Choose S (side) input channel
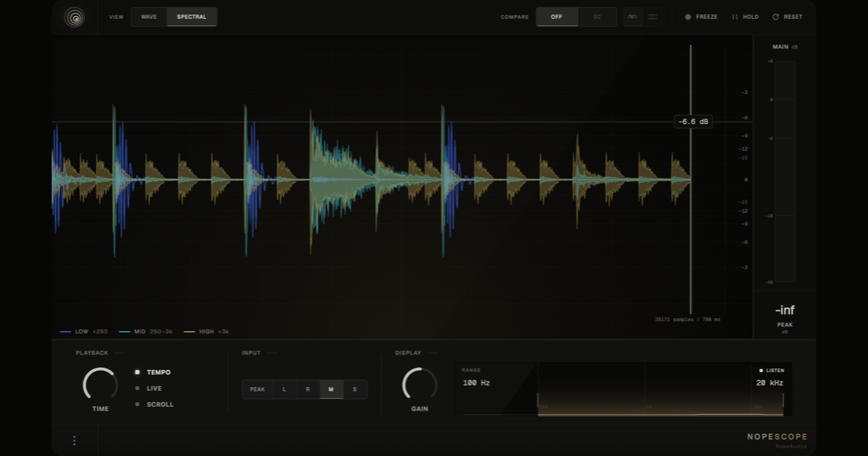This screenshot has height=456, width=868. tap(354, 389)
